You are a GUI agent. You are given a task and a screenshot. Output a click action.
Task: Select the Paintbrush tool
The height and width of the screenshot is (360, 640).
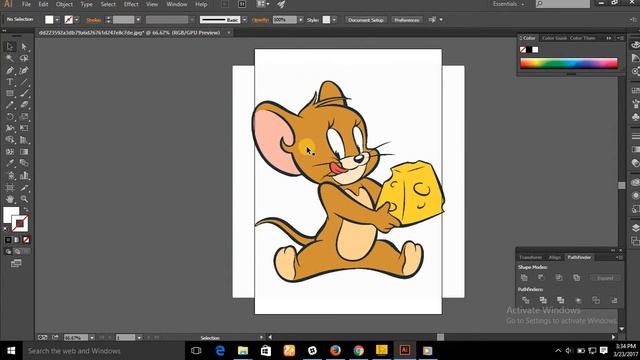24,93
